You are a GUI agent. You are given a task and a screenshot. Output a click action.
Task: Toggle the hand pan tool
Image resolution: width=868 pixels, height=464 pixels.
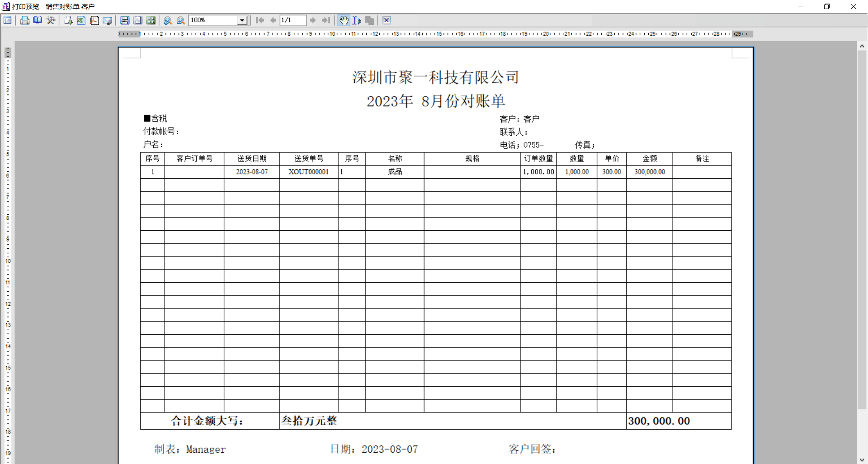[344, 20]
